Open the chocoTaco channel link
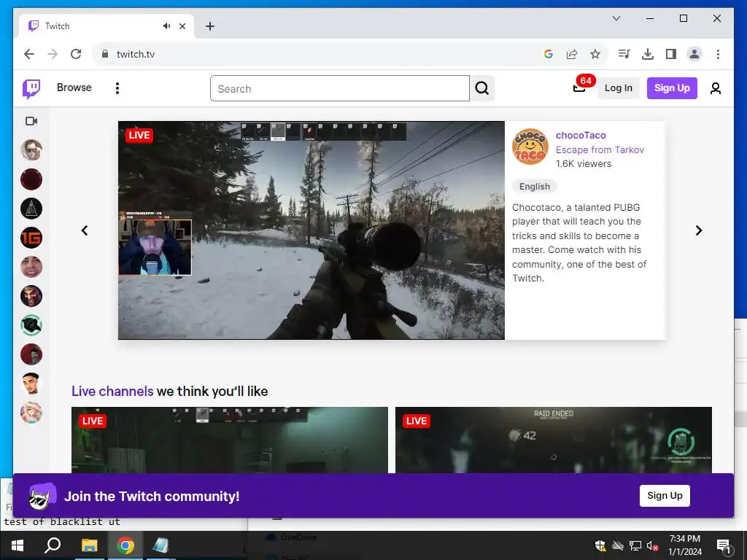The width and height of the screenshot is (747, 560). (x=581, y=135)
